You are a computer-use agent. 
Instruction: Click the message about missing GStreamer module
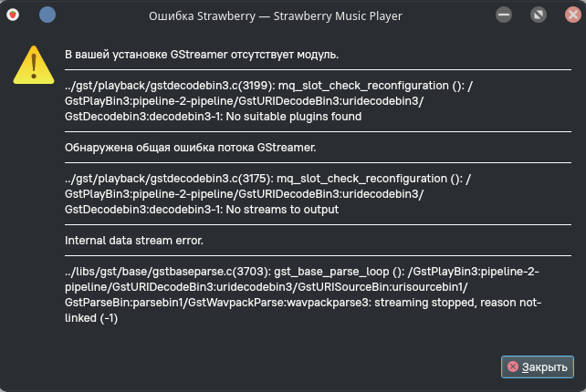(202, 55)
